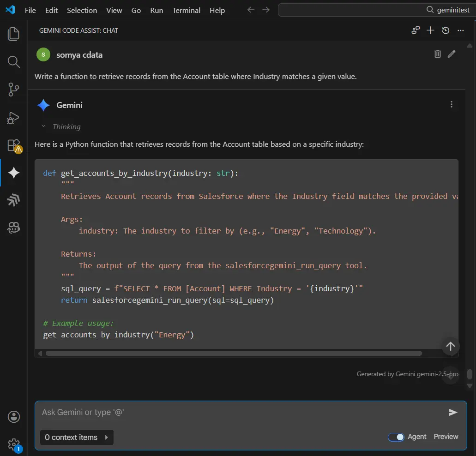
Task: Open the Gemini response more options menu
Action: pos(452,105)
